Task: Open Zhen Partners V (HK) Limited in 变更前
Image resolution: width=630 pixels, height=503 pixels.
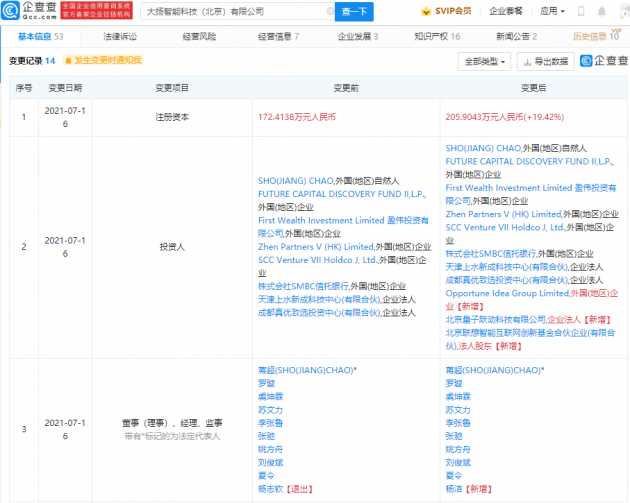Action: 316,247
